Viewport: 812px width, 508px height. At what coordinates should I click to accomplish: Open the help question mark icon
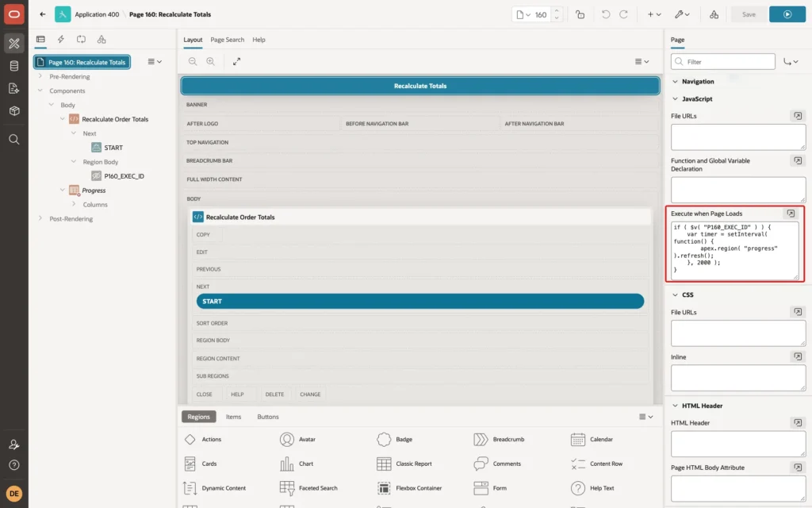click(x=14, y=465)
